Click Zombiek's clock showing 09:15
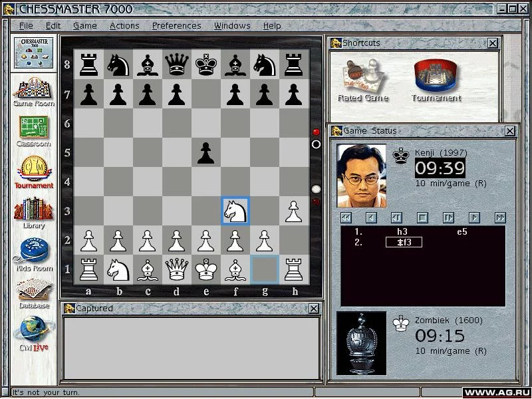Screen dimensions: 532x399 440,336
